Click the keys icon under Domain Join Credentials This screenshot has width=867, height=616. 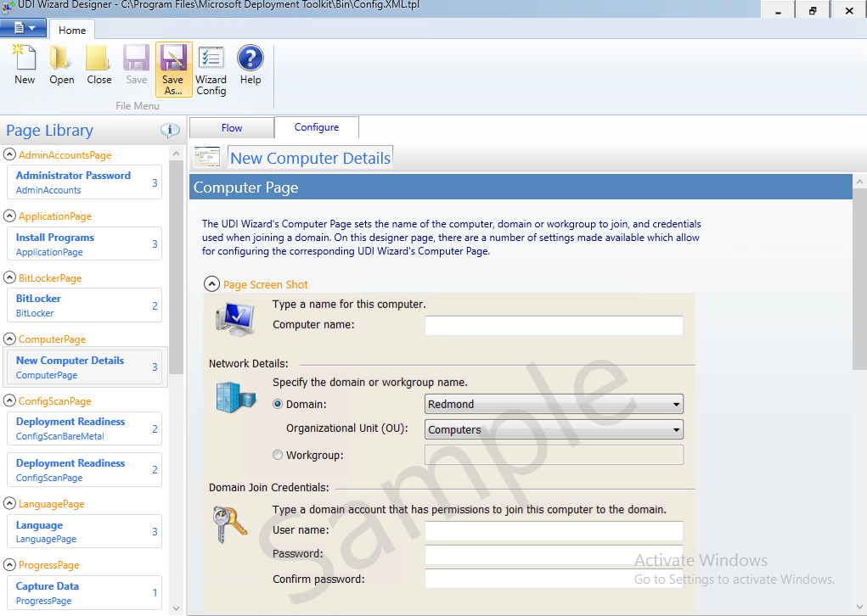click(229, 524)
